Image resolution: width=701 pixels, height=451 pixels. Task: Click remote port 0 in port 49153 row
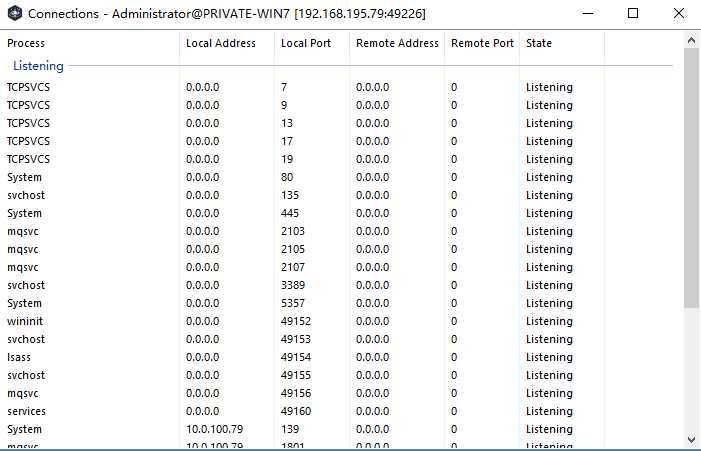click(x=454, y=339)
